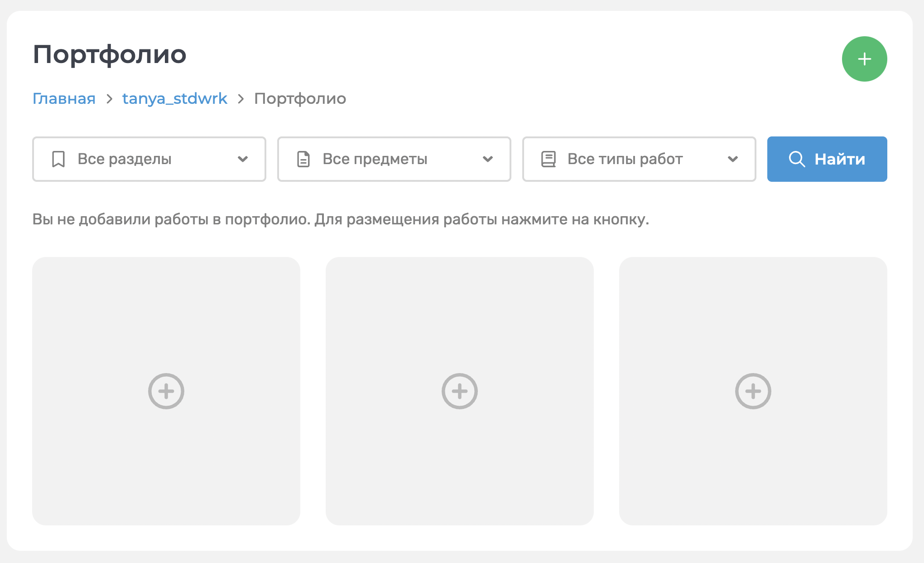
Task: Click plus icon in third empty card
Action: pos(753,391)
